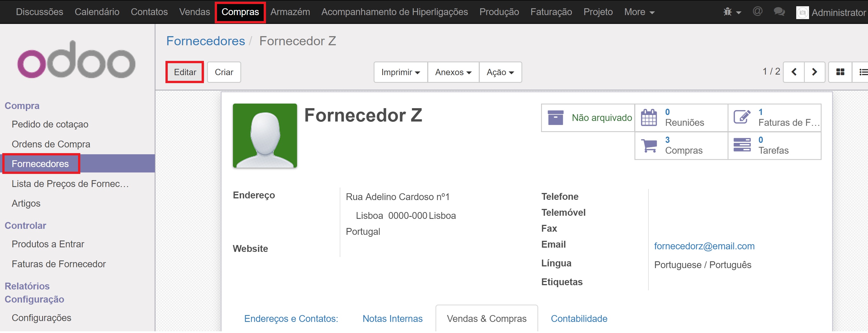Go to previous record arrow
The image size is (868, 333).
tap(794, 72)
